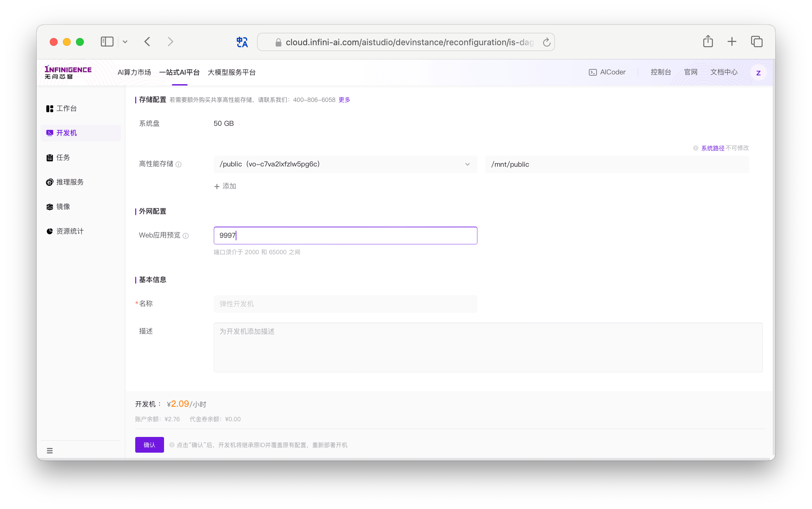Image resolution: width=812 pixels, height=509 pixels.
Task: Open 镜像 in the sidebar
Action: point(81,207)
